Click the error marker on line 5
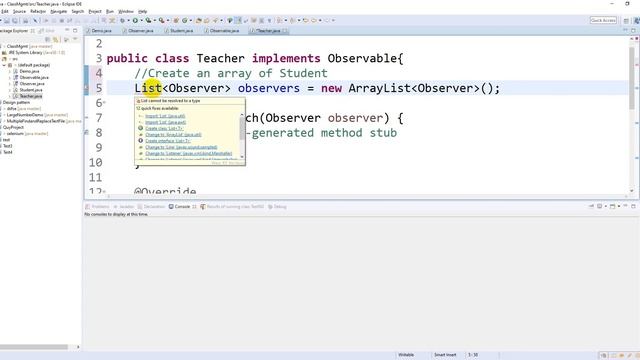640x360 pixels. point(86,87)
